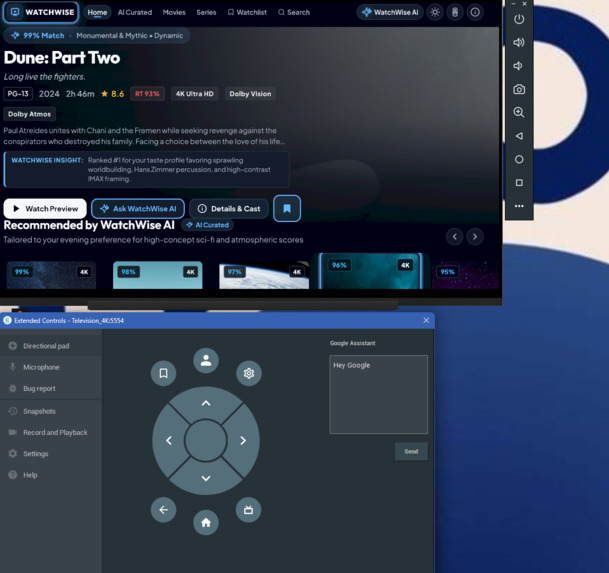This screenshot has width=609, height=573.
Task: Open Help in Extended Controls sidebar
Action: (x=51, y=475)
